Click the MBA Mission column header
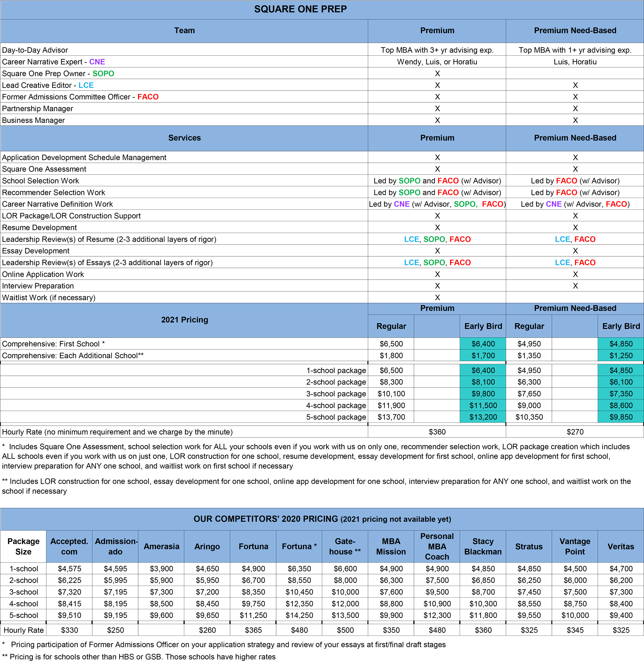The image size is (644, 667). click(x=391, y=546)
